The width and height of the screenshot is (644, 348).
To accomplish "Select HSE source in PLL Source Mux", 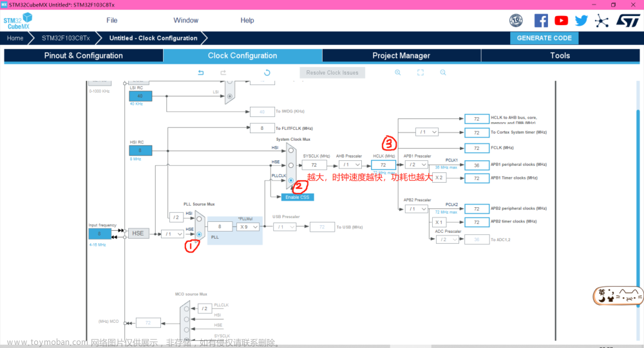I will pyautogui.click(x=199, y=234).
